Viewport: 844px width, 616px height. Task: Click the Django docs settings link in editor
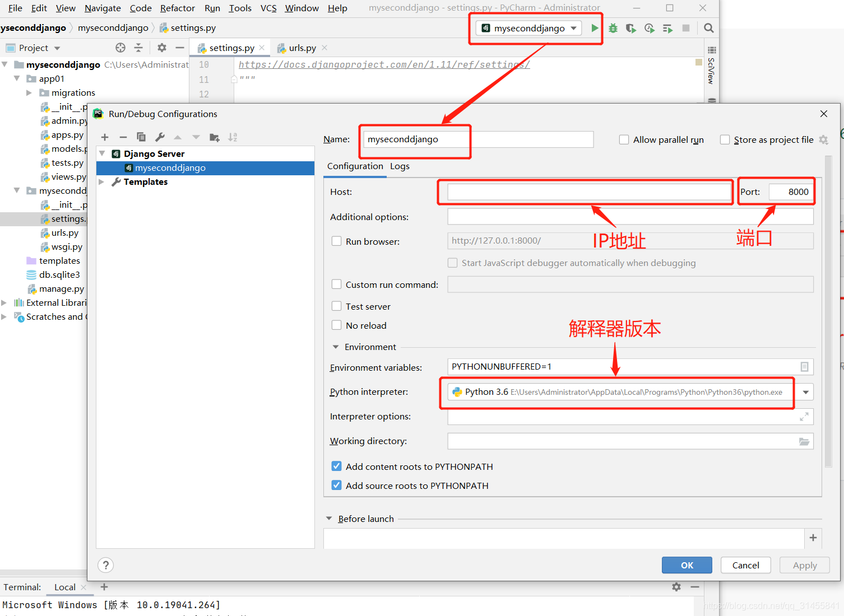click(384, 64)
